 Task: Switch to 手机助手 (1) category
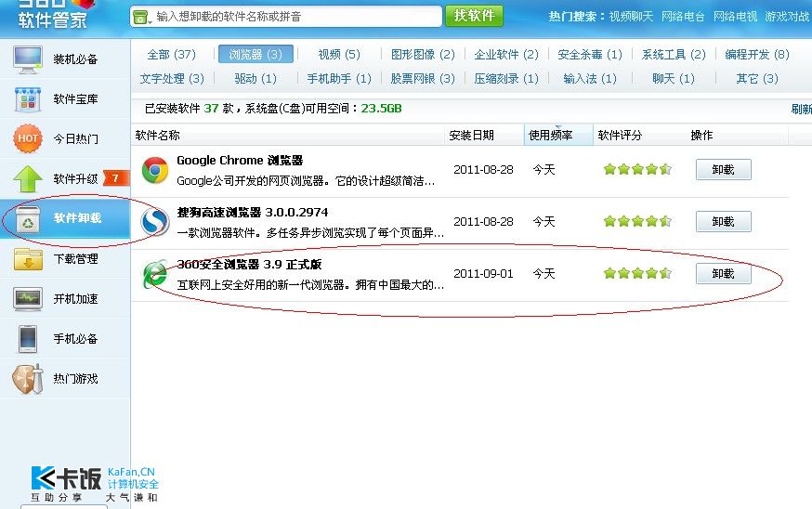[339, 79]
